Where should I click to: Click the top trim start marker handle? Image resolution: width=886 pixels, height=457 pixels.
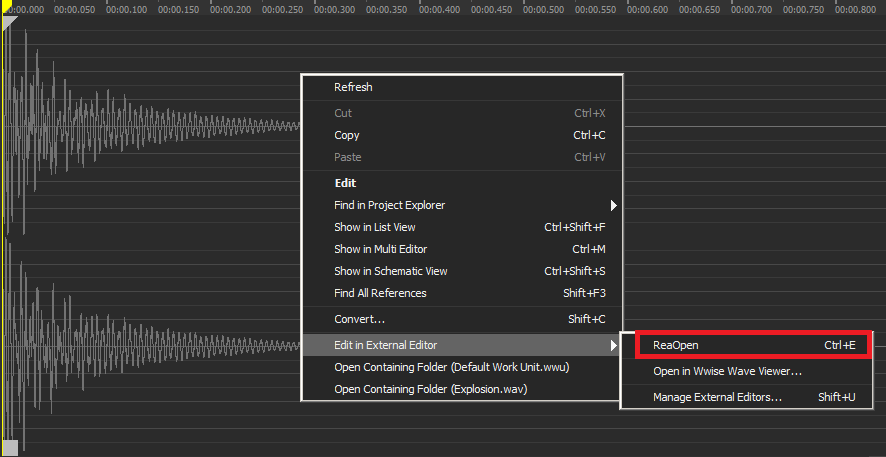pyautogui.click(x=9, y=23)
